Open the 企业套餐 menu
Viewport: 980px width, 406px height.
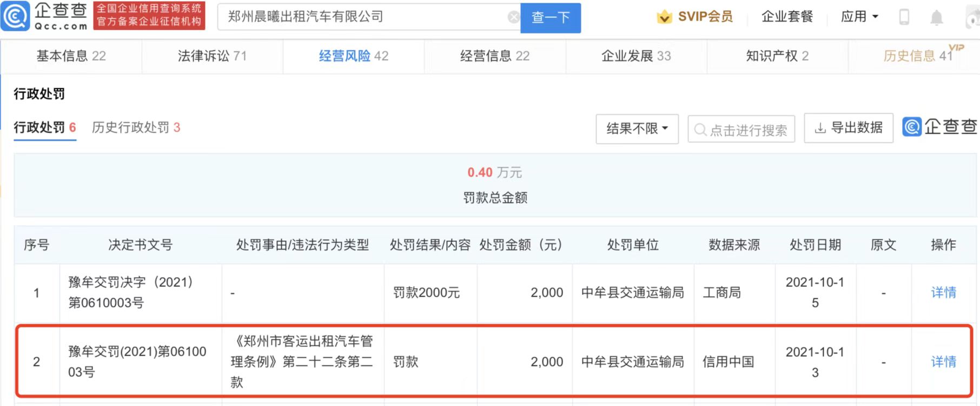(x=787, y=17)
